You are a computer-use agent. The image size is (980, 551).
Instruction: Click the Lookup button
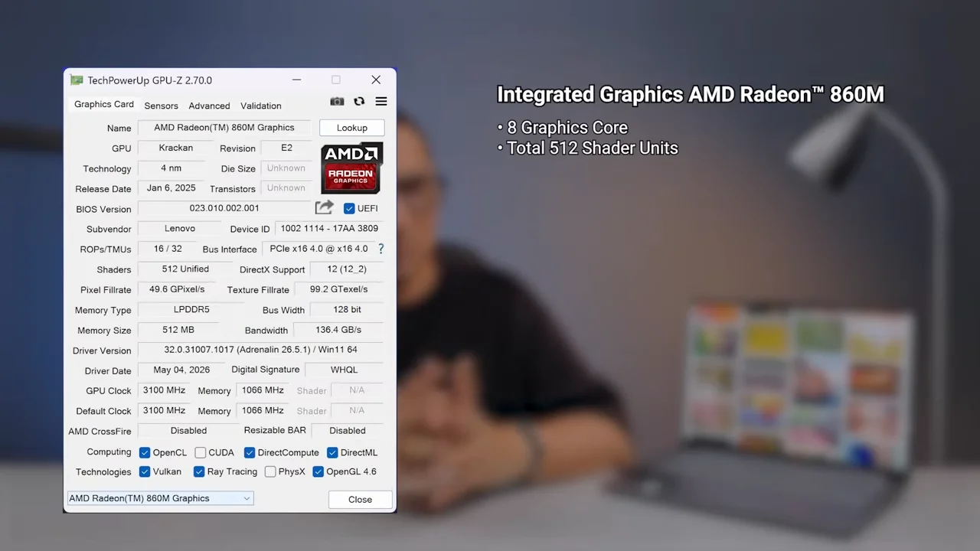pos(352,128)
